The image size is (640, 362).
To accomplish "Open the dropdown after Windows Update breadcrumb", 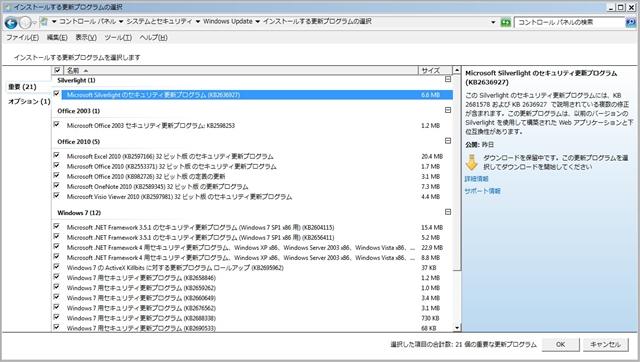I will click(x=258, y=22).
